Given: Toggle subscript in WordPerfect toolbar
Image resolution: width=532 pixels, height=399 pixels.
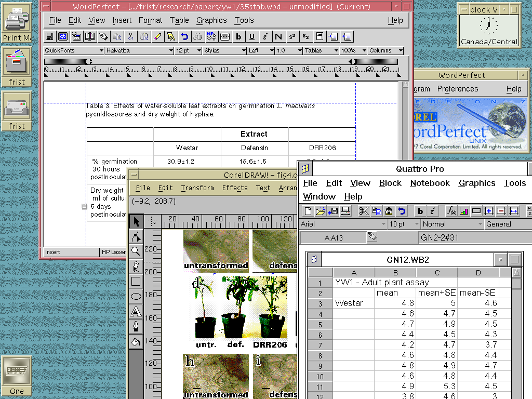Looking at the screenshot, I should point(305,37).
